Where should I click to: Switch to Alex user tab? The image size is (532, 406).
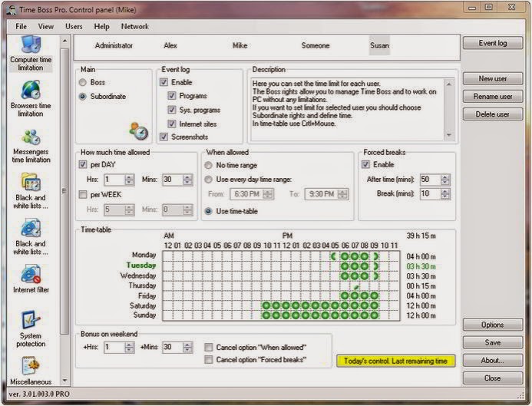click(170, 45)
